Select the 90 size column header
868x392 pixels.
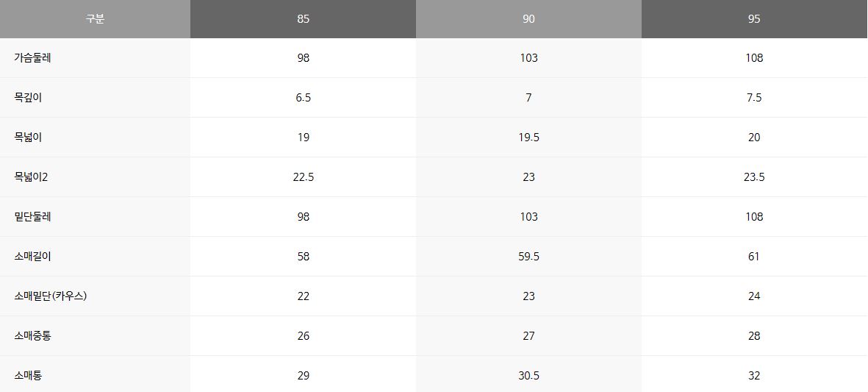click(528, 19)
